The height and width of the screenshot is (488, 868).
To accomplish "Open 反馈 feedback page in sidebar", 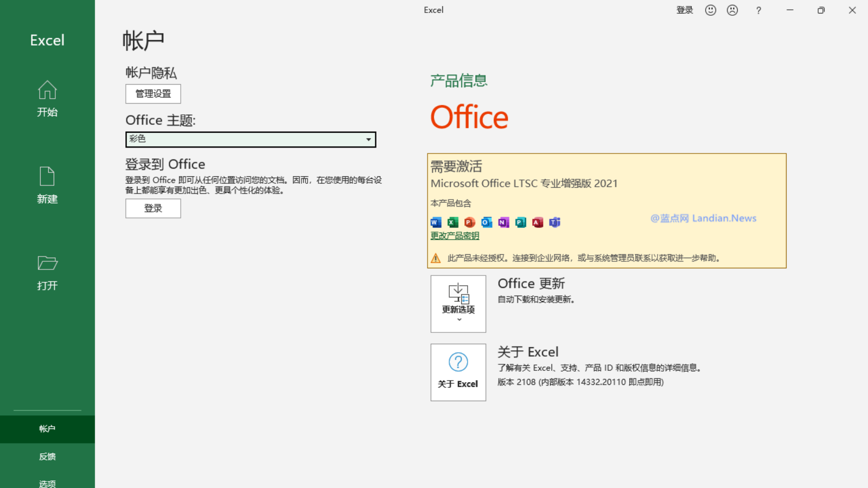I will point(47,457).
